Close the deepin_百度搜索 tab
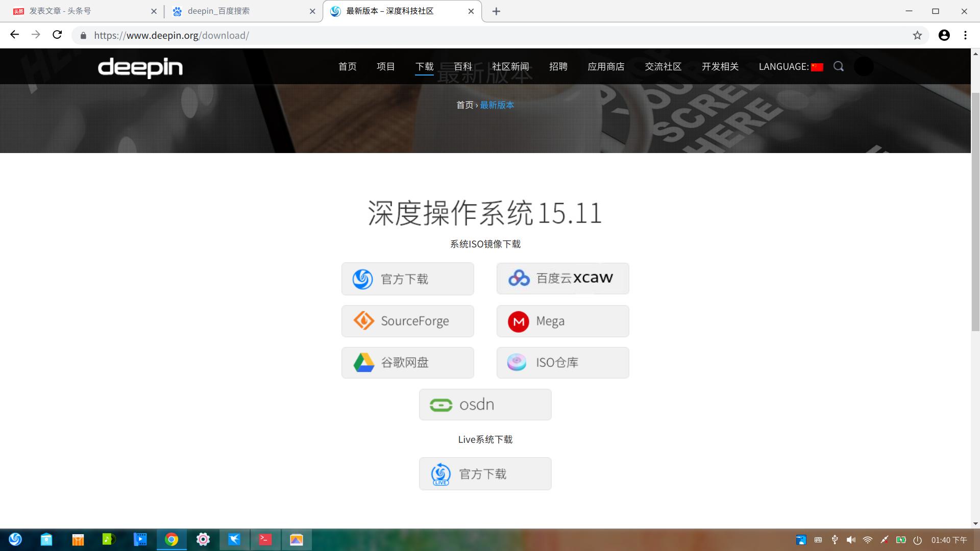Viewport: 980px width, 551px height. coord(312,11)
